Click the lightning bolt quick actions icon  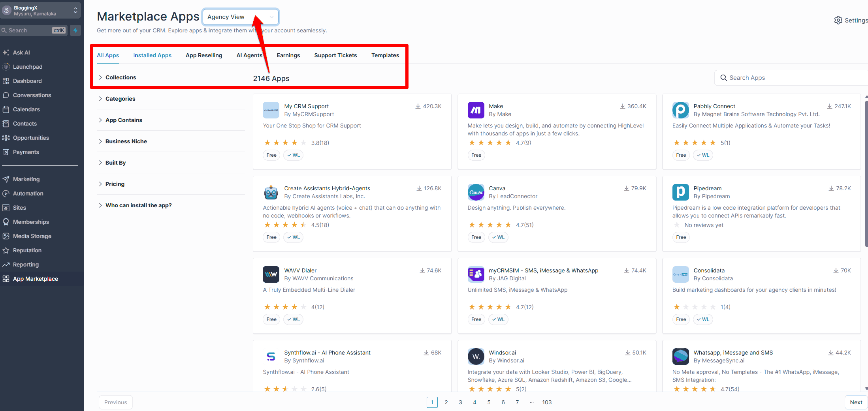75,30
